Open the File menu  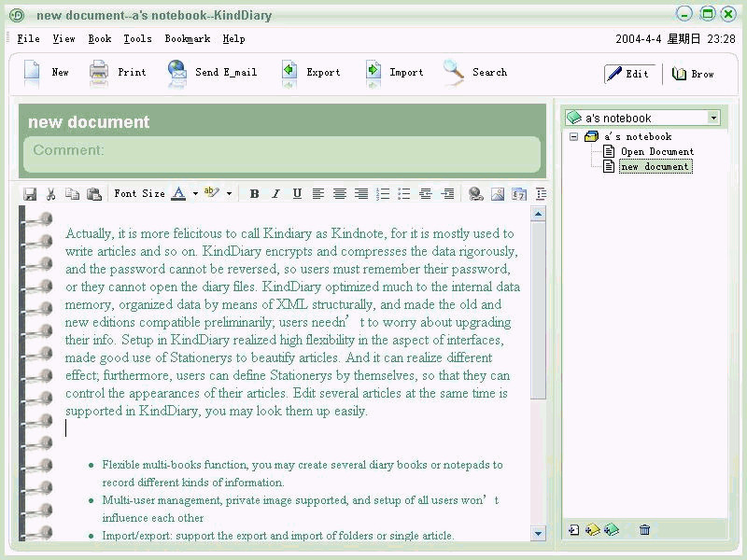click(29, 38)
